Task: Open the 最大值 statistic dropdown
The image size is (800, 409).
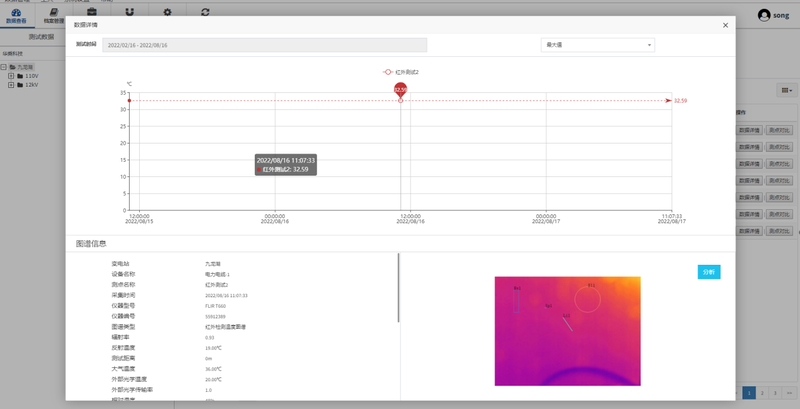Action: pyautogui.click(x=597, y=45)
